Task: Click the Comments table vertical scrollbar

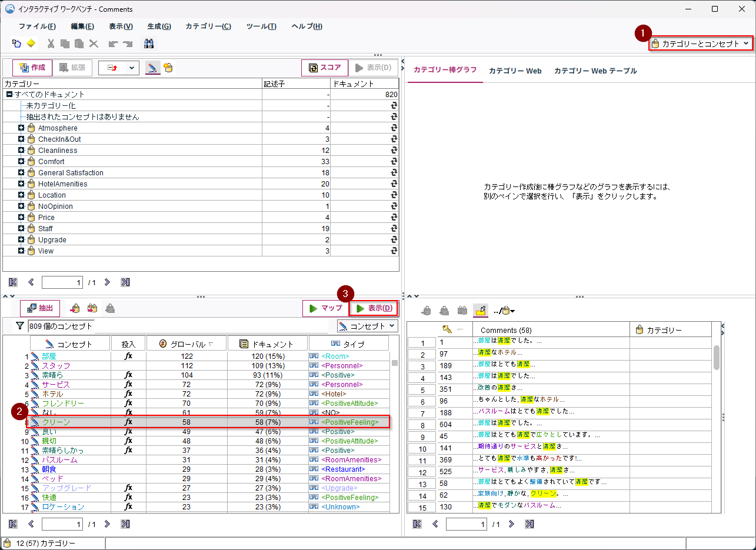Action: point(717,357)
